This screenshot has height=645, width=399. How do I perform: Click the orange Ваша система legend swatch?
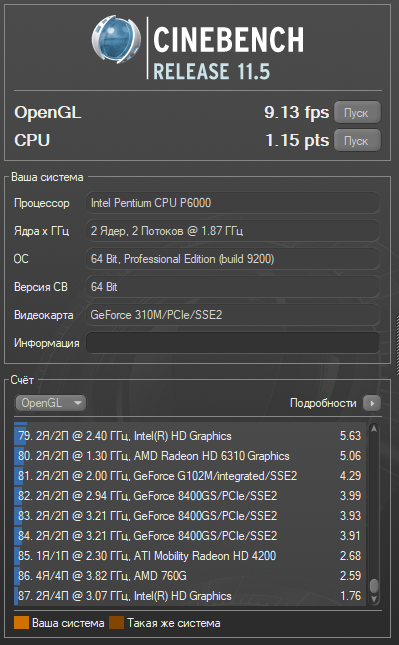(21, 623)
